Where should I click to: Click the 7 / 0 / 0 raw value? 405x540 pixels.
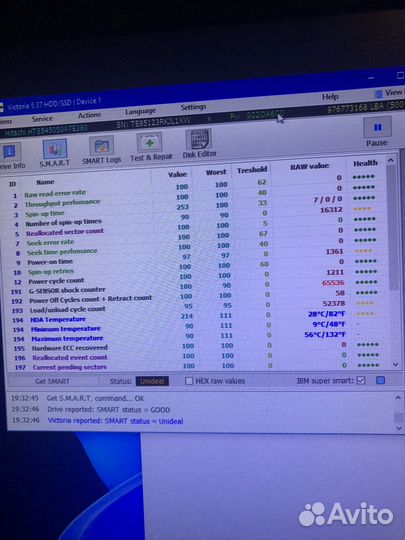coord(328,199)
